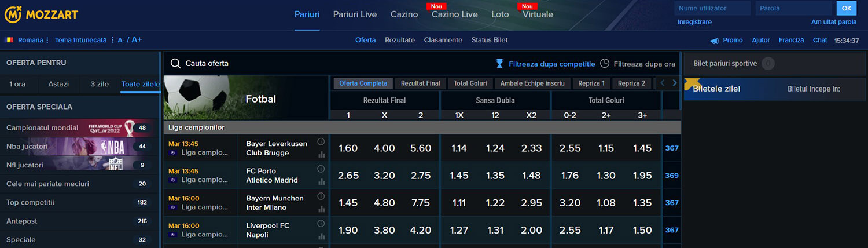Select Repriza 2 bet tab

(631, 83)
